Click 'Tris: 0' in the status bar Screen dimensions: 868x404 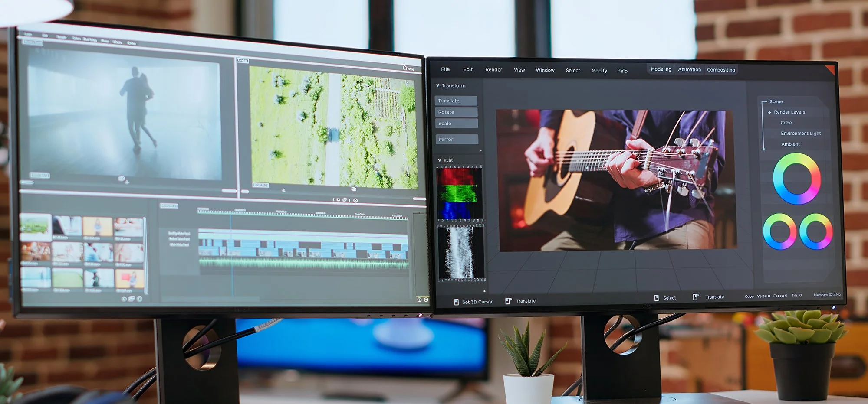coord(796,296)
